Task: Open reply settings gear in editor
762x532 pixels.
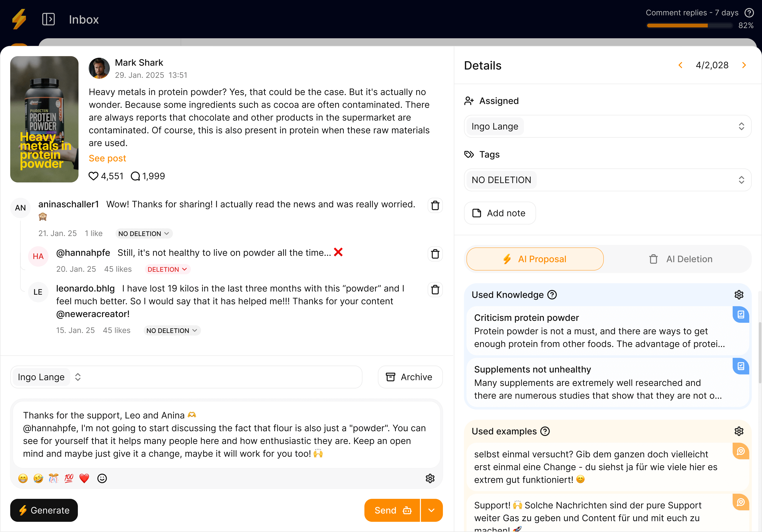Action: coord(430,478)
